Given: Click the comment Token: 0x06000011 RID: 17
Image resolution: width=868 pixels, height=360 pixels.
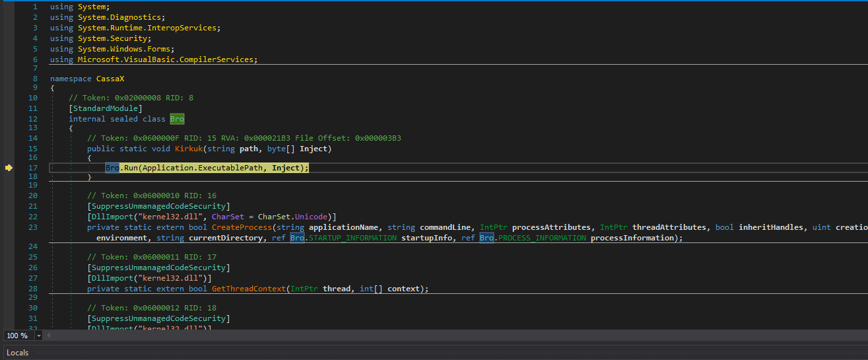Looking at the screenshot, I should (x=152, y=257).
